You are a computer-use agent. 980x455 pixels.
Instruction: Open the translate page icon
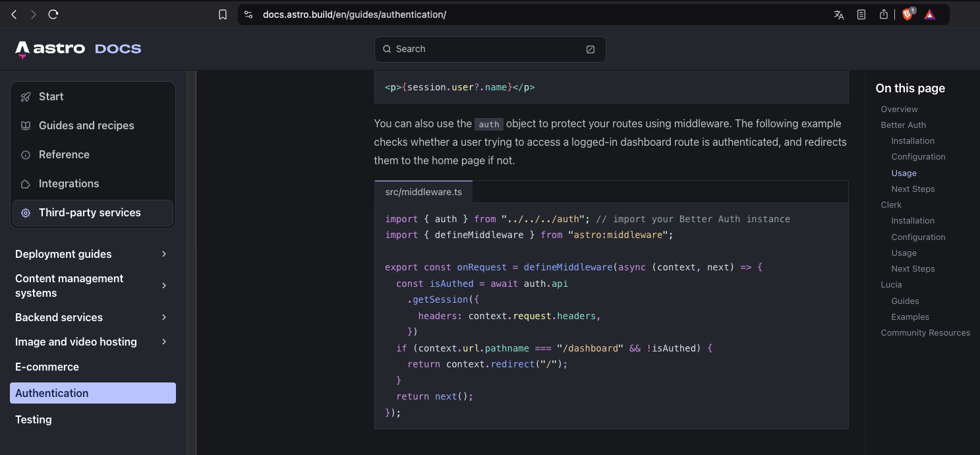tap(839, 15)
